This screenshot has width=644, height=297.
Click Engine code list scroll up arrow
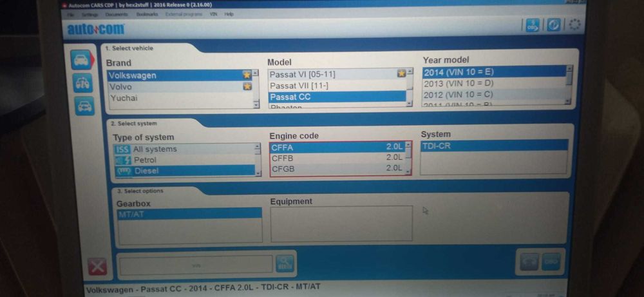[408, 144]
